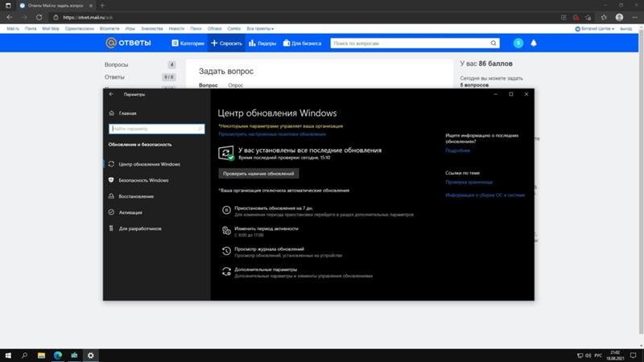The image size is (644, 362).
Task: Open File Explorer from the taskbar
Action: click(41, 356)
